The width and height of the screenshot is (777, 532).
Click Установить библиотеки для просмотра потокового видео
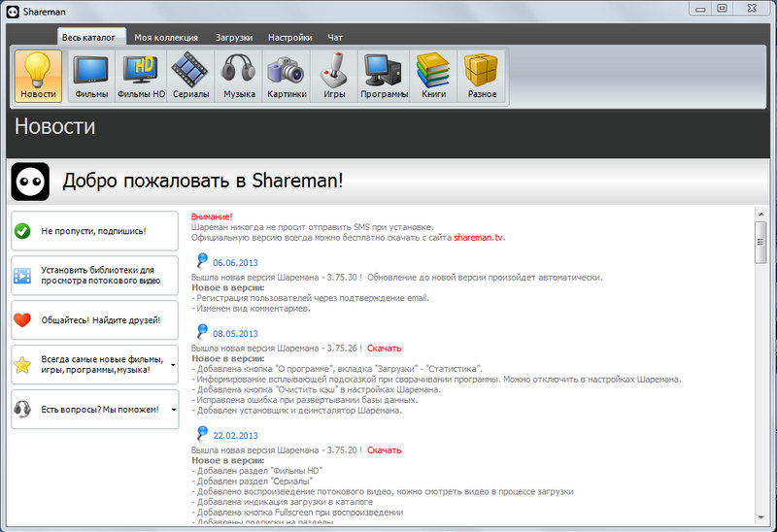tap(94, 276)
